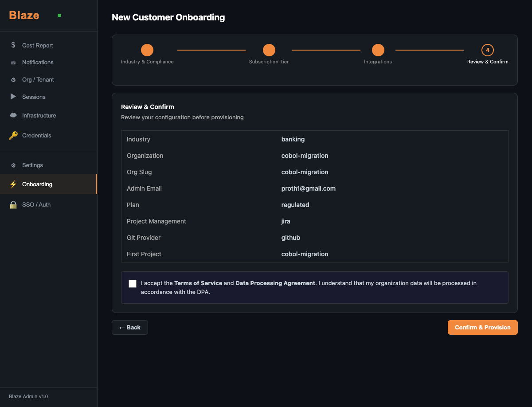Click the cloud Infrastructure icon
This screenshot has height=407, width=532.
click(x=13, y=115)
